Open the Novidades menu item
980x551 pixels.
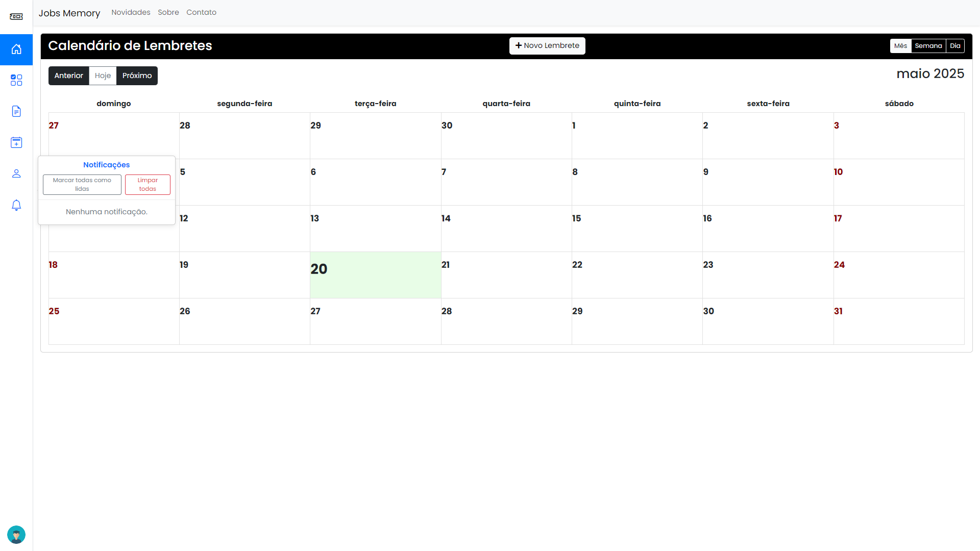[131, 12]
